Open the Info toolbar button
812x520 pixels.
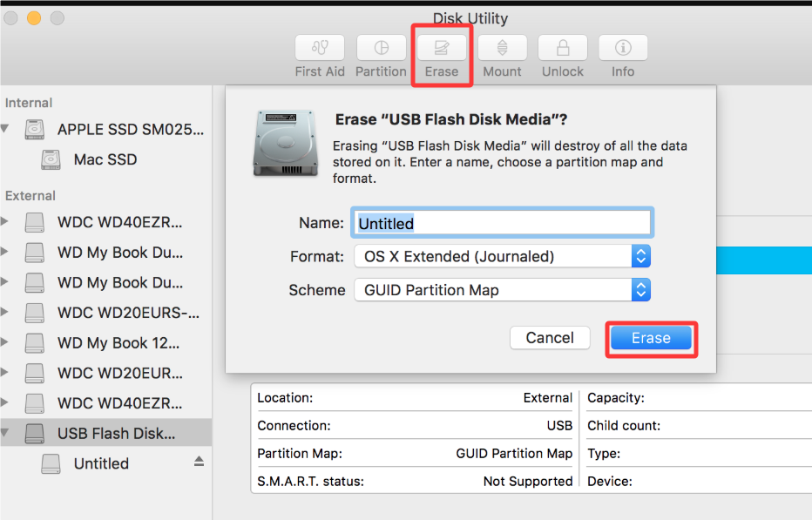(623, 48)
